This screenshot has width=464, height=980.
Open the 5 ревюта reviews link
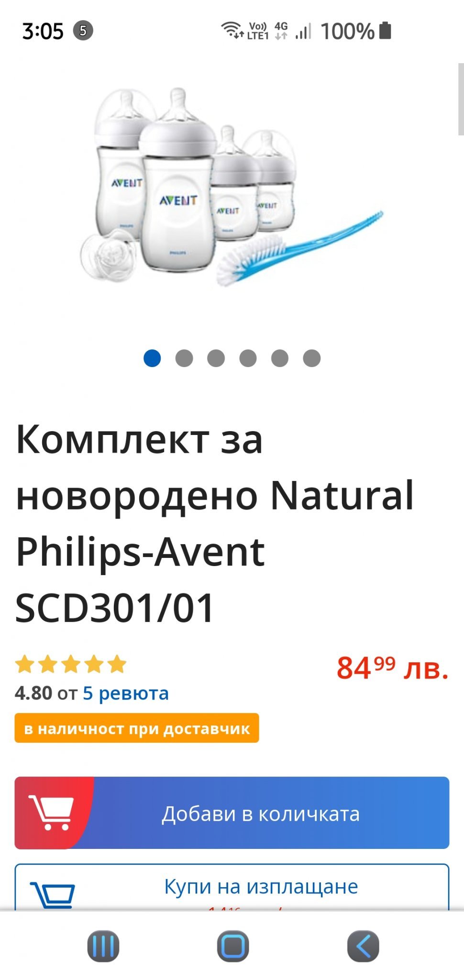126,693
